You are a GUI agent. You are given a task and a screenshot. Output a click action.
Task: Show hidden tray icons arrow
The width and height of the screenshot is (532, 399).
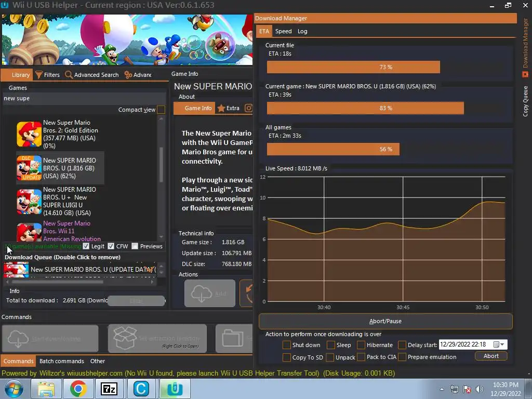coord(442,390)
